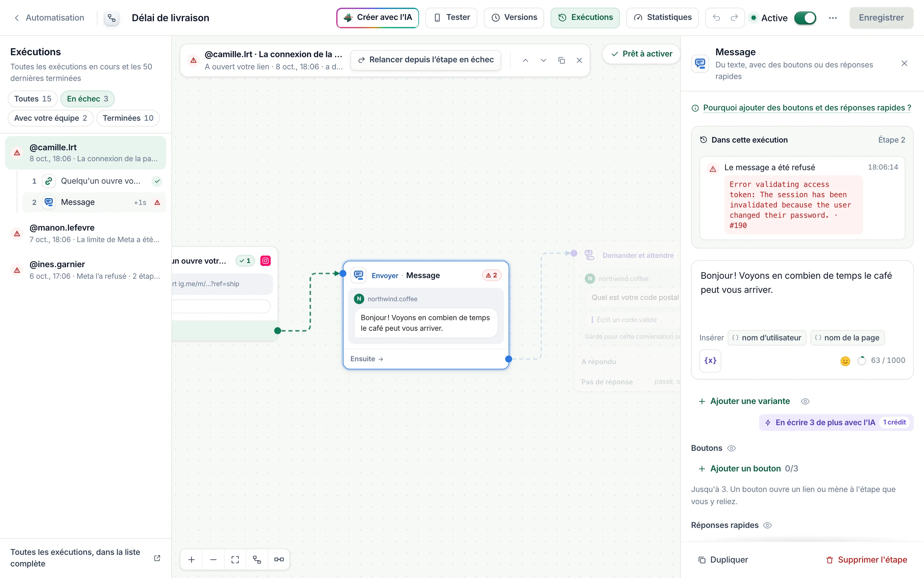Click into the message text field beginning Bonjour
This screenshot has width=924, height=578.
click(802, 293)
